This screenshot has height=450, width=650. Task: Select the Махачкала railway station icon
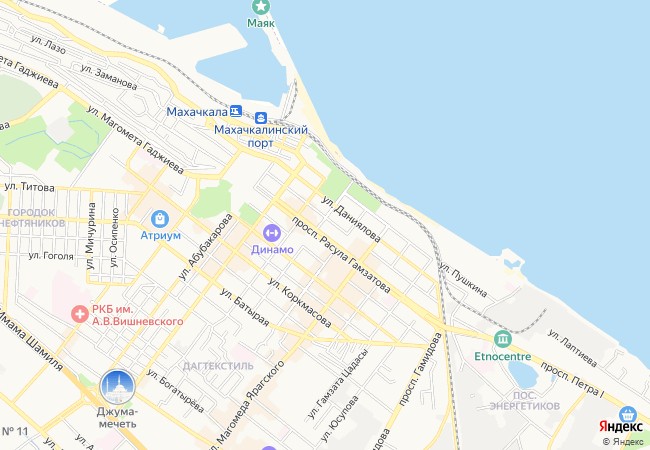pos(236,111)
